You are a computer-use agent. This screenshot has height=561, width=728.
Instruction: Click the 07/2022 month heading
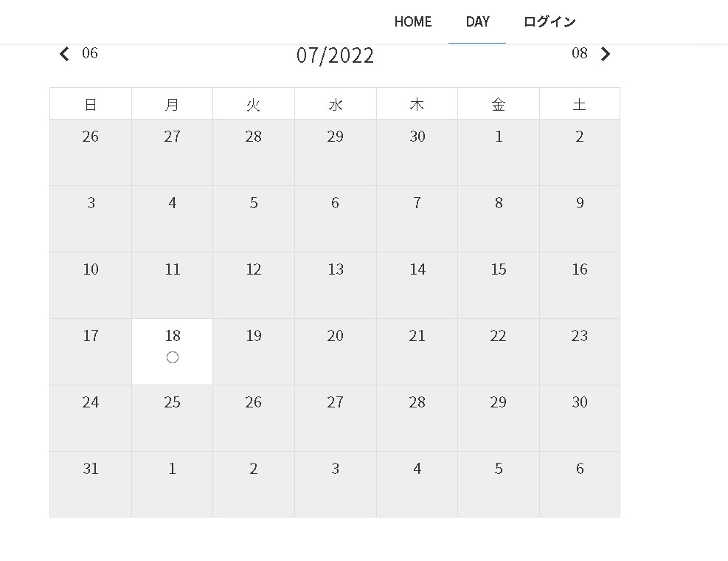click(335, 55)
